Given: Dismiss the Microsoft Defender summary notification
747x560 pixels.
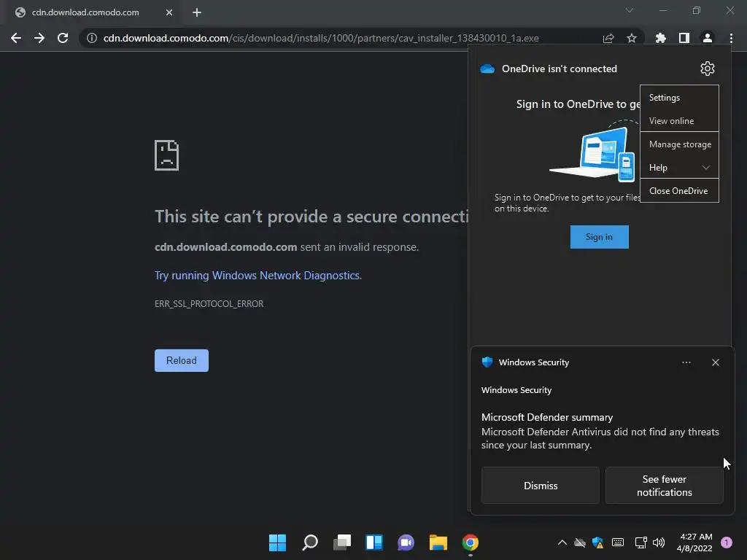Looking at the screenshot, I should (541, 486).
